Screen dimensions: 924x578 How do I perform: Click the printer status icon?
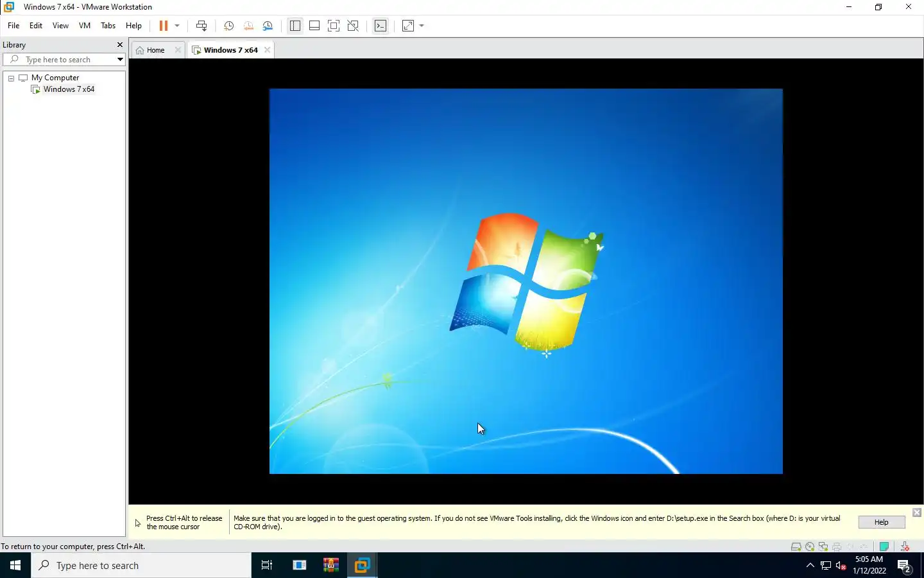[837, 547]
